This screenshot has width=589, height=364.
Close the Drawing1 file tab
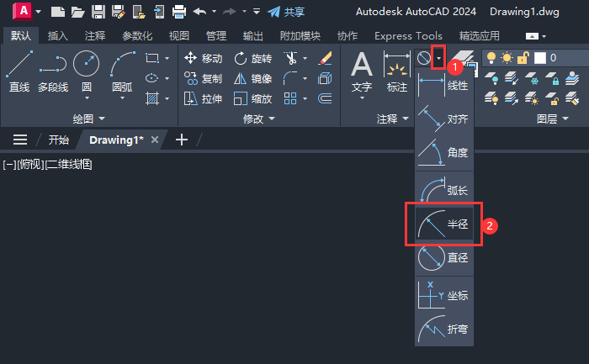[x=154, y=140]
